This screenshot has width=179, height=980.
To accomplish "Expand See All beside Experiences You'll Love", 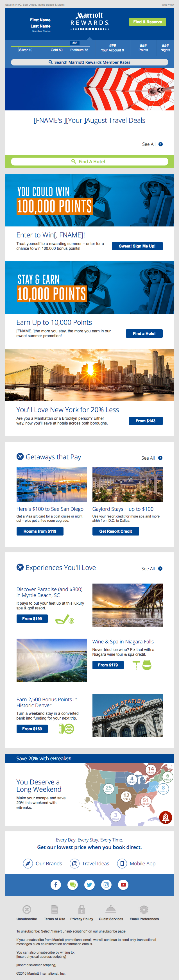I will click(152, 569).
